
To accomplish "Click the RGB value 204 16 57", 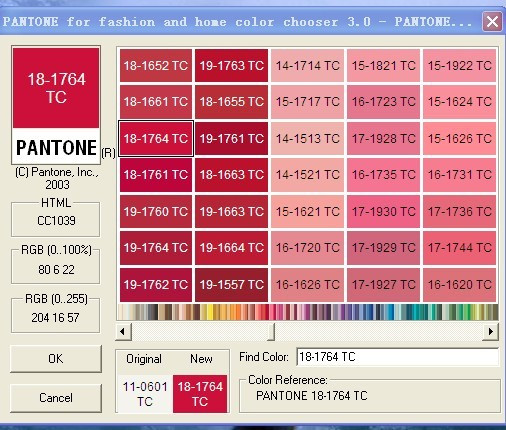I will click(x=55, y=318).
